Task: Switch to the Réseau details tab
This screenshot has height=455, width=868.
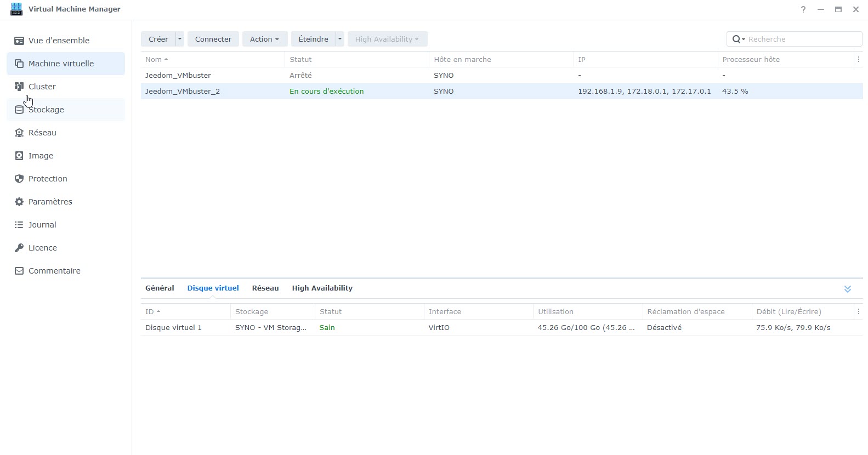Action: click(265, 288)
